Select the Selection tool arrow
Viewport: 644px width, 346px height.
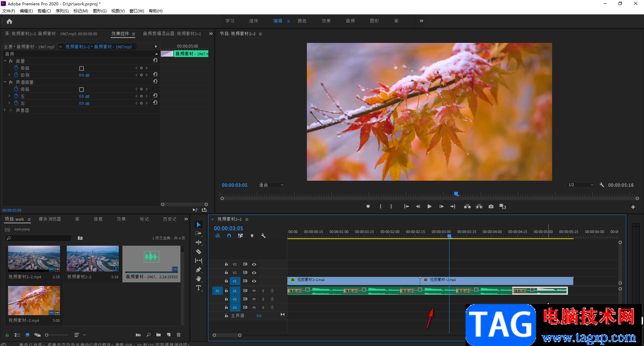(199, 224)
